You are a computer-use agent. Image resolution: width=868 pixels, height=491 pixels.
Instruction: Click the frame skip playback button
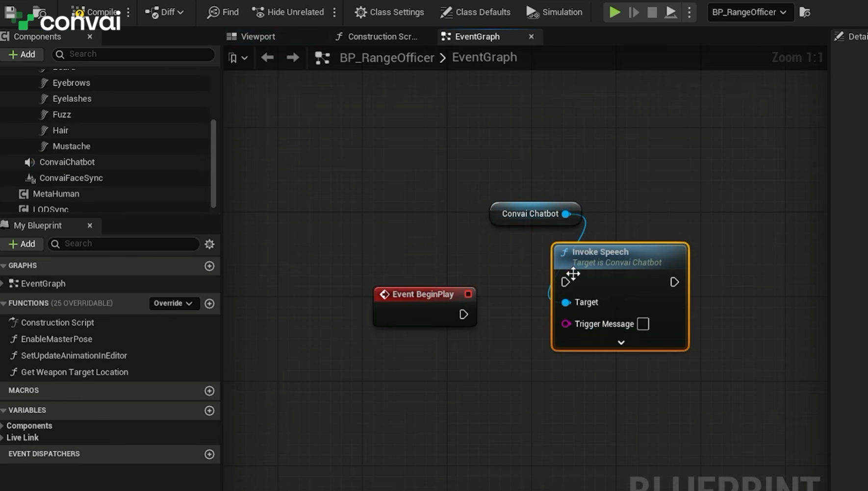(x=634, y=12)
